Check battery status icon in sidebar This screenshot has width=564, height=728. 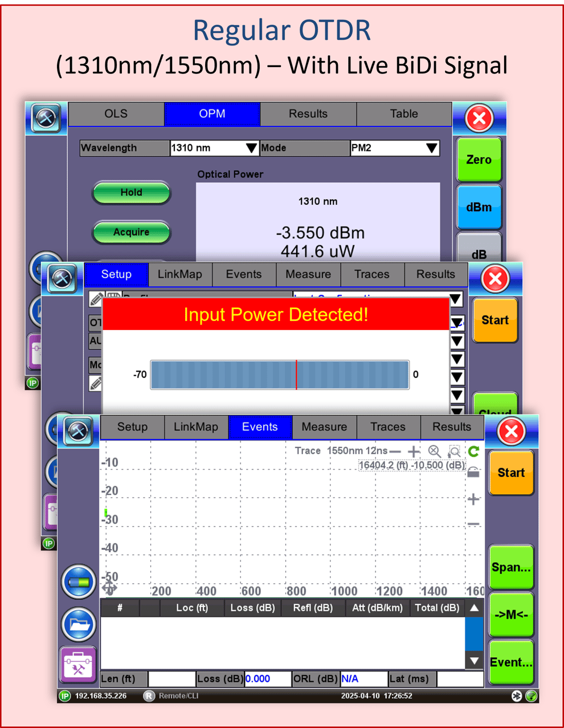point(78,582)
